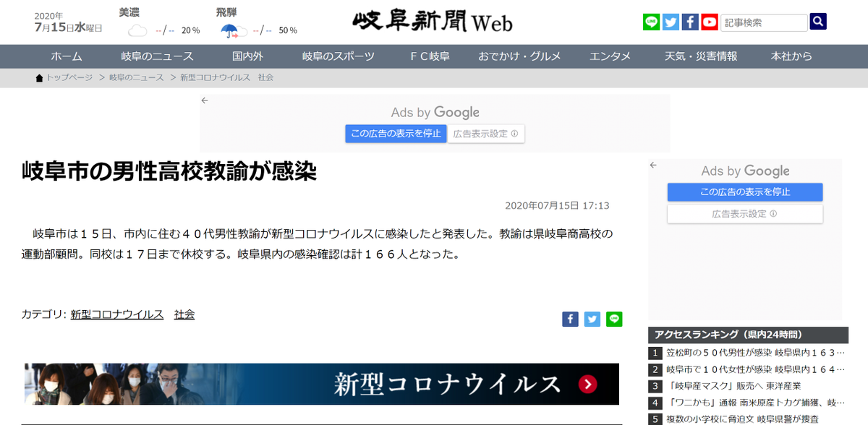Open the Facebook icon in header
Viewport: 868px width, 425px height.
click(x=690, y=22)
